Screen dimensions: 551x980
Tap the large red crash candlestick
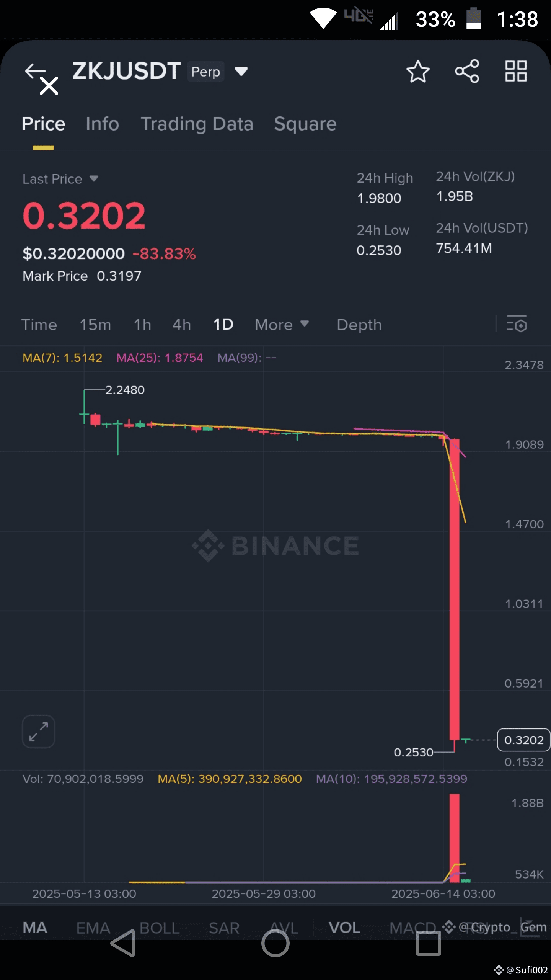(x=455, y=590)
